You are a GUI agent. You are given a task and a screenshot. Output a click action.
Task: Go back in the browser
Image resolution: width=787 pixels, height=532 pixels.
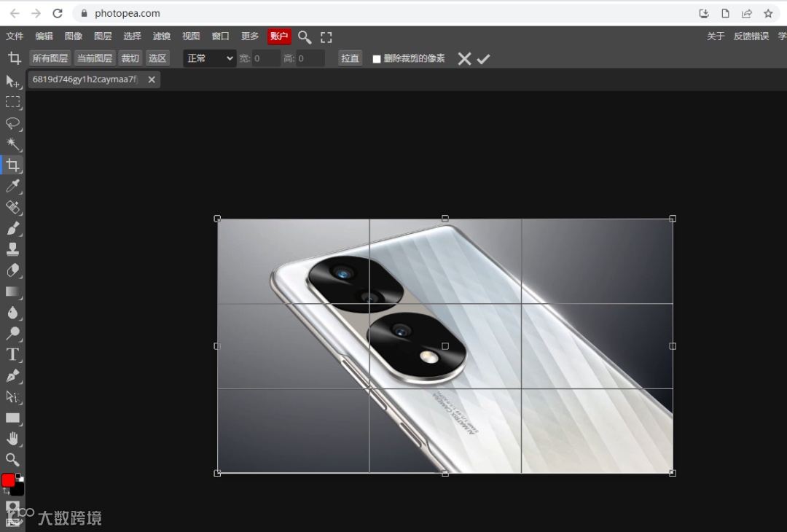(15, 14)
